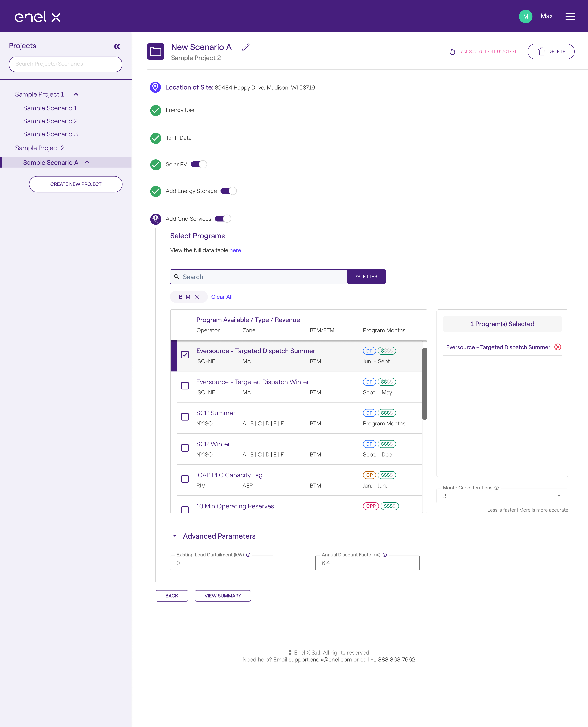
Task: Remove the BTM filter chip
Action: pyautogui.click(x=197, y=297)
